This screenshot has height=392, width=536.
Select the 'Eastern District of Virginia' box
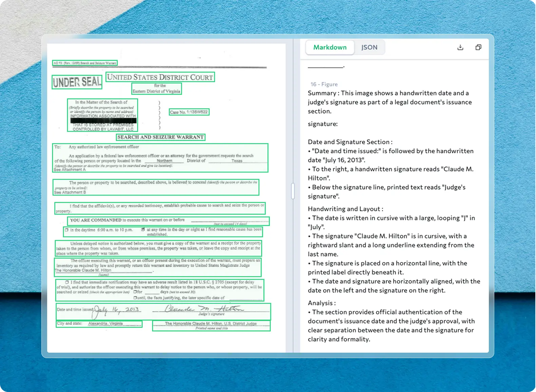point(156,89)
